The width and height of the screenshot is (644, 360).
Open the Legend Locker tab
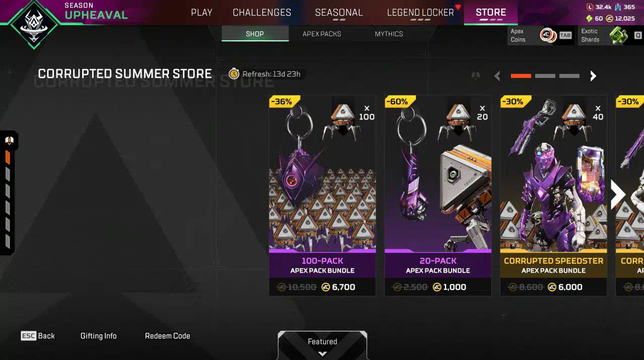click(420, 12)
